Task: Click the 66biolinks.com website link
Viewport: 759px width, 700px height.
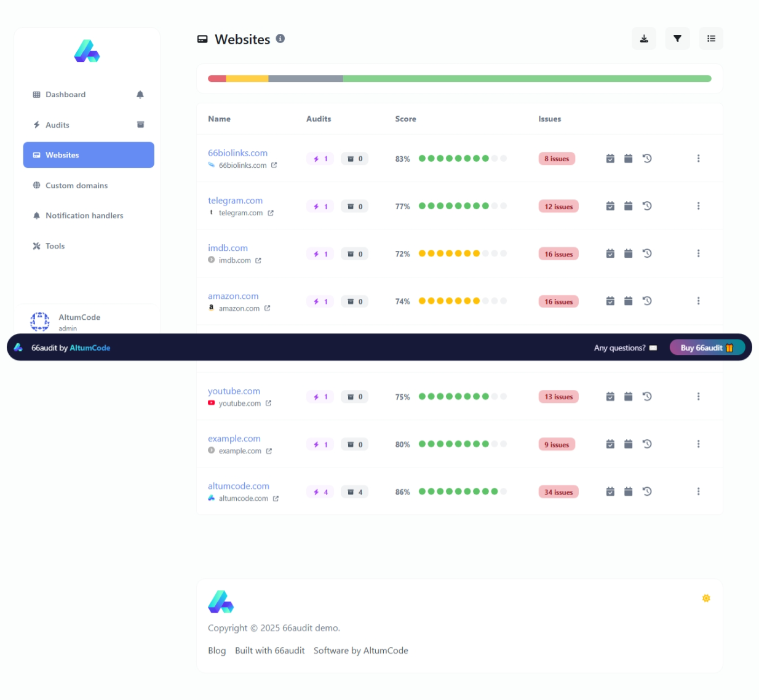Action: coord(237,153)
